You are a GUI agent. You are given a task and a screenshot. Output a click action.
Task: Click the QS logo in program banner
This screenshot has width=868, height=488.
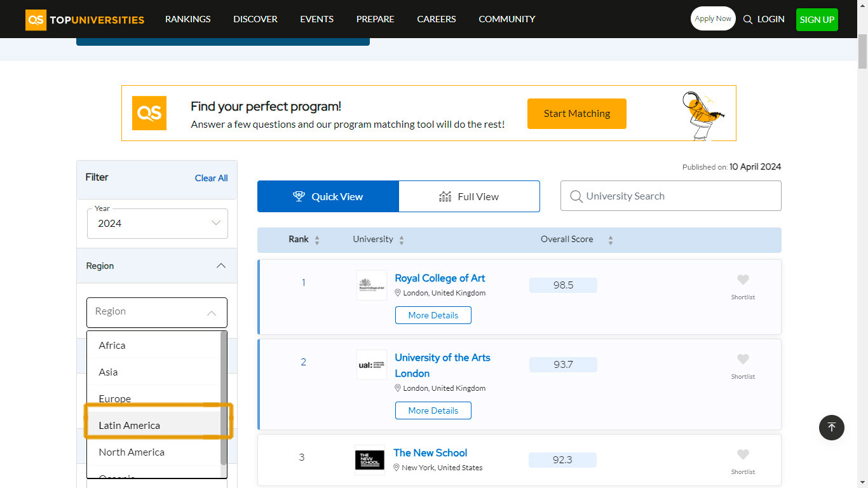click(149, 113)
